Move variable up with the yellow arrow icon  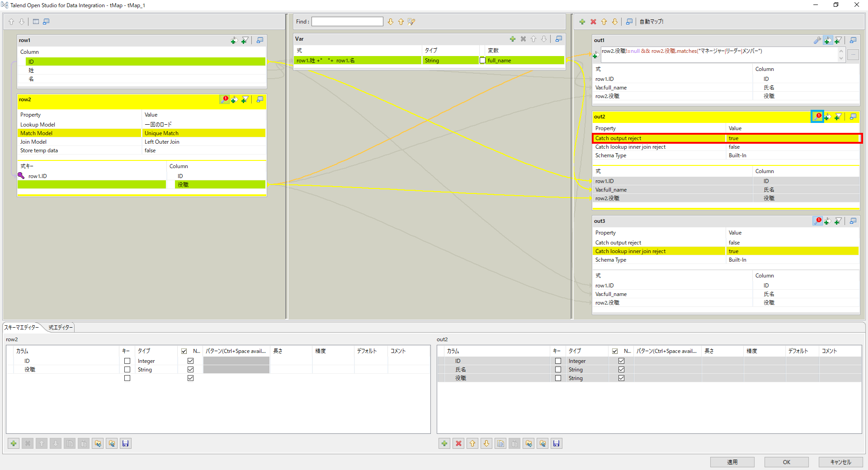(x=534, y=39)
